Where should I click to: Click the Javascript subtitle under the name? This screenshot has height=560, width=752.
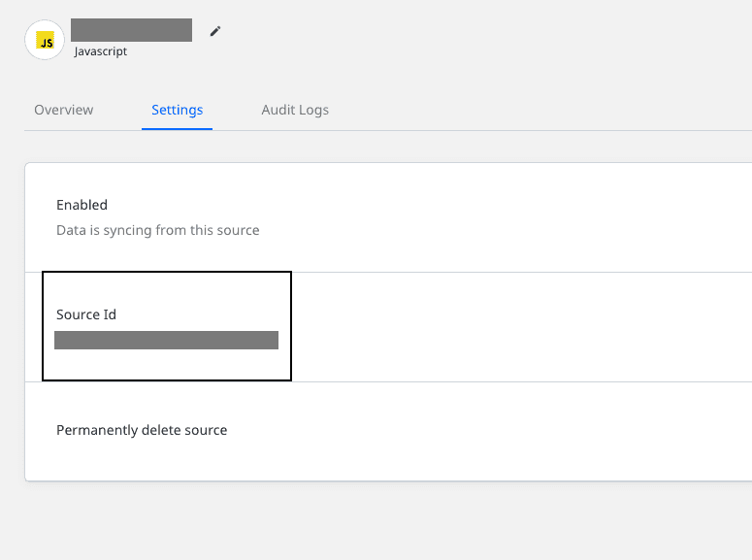101,51
